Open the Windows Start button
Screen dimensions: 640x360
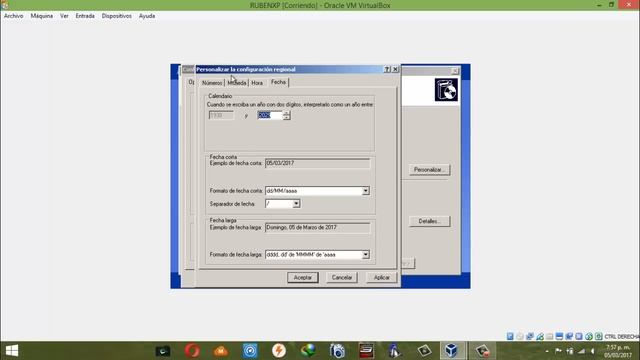tap(12, 351)
